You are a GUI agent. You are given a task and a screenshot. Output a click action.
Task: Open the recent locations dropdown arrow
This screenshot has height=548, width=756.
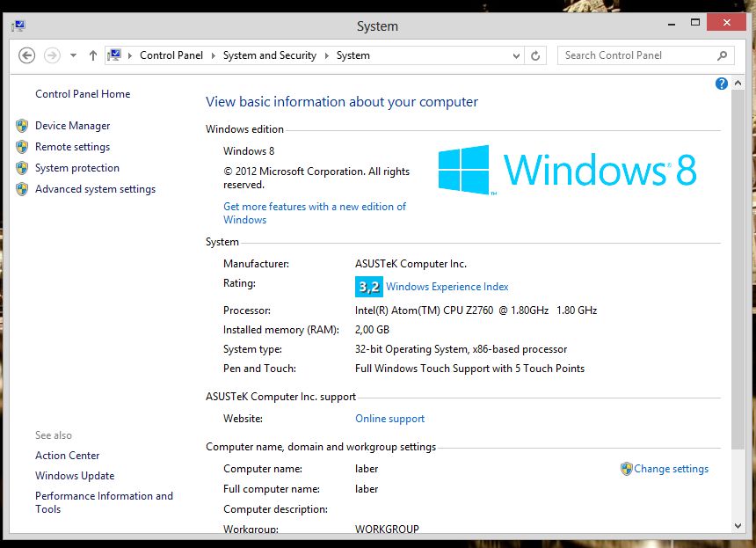[73, 55]
